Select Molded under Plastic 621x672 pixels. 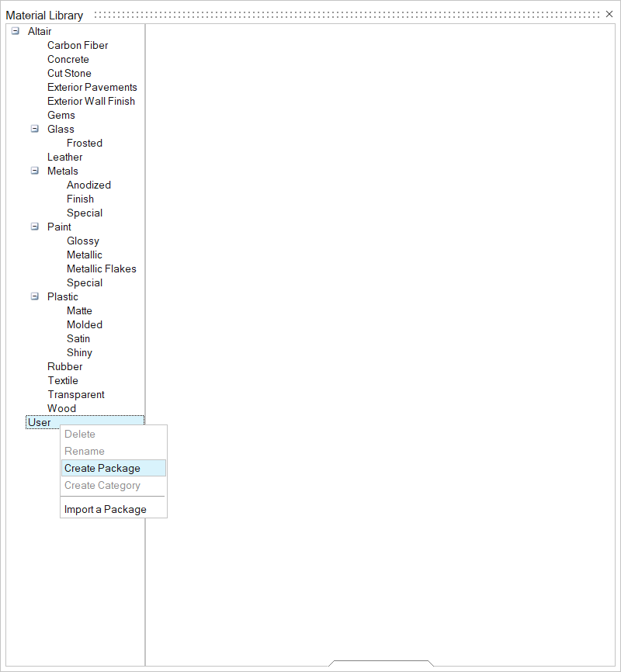pos(85,324)
